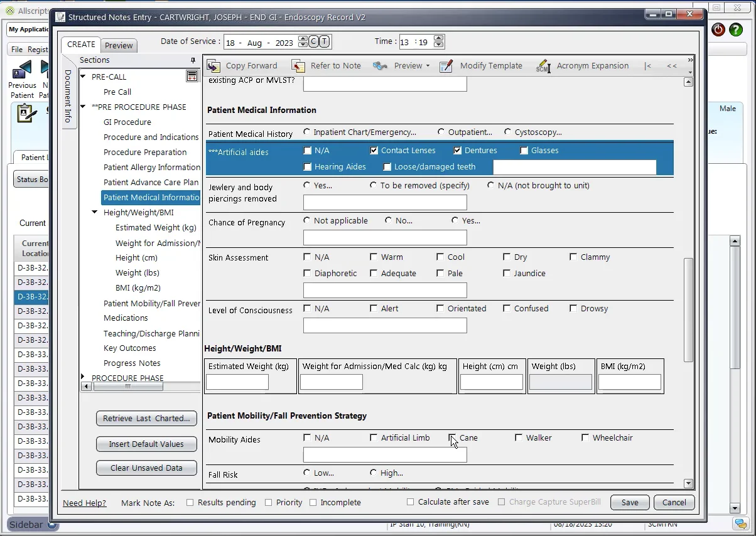
Task: Check the Cane mobility aide checkbox
Action: click(x=453, y=438)
